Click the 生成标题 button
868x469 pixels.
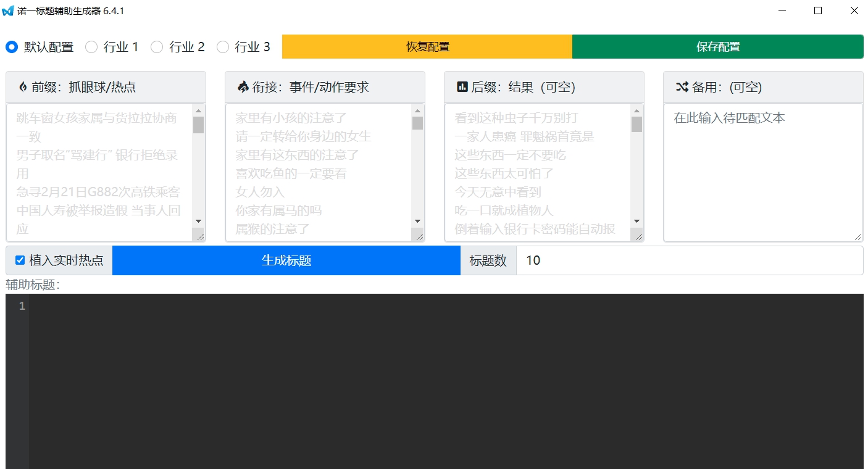point(285,260)
